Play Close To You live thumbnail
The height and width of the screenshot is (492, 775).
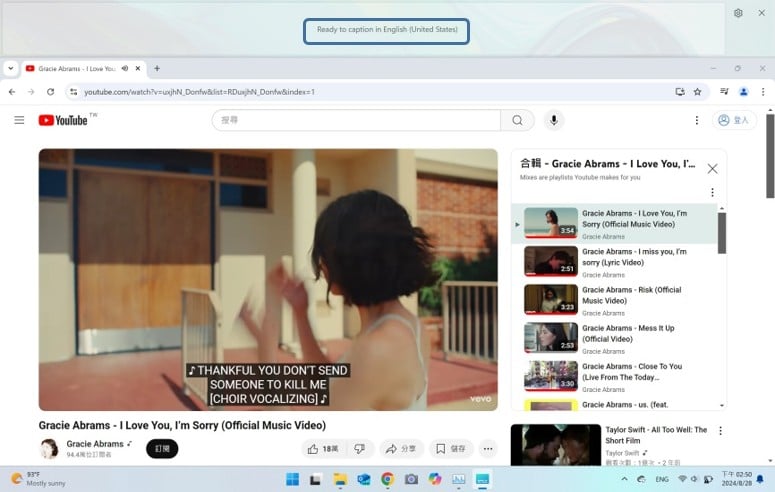click(x=551, y=376)
